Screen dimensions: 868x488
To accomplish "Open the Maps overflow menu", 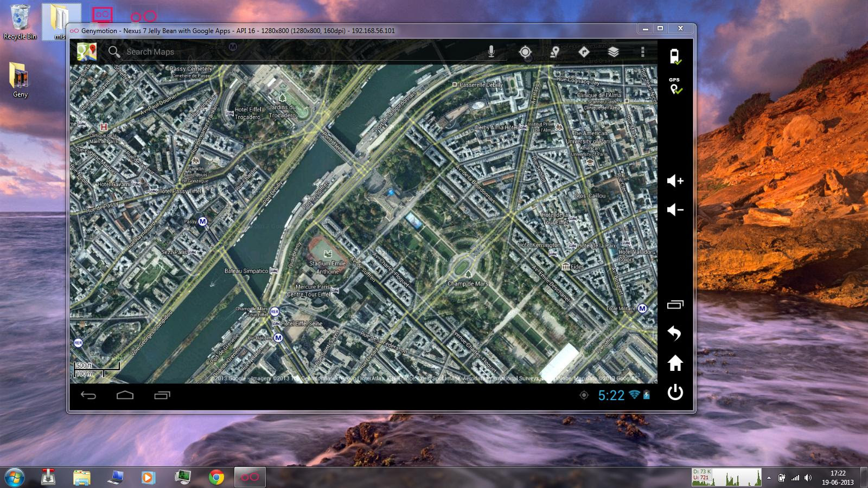I will click(643, 52).
